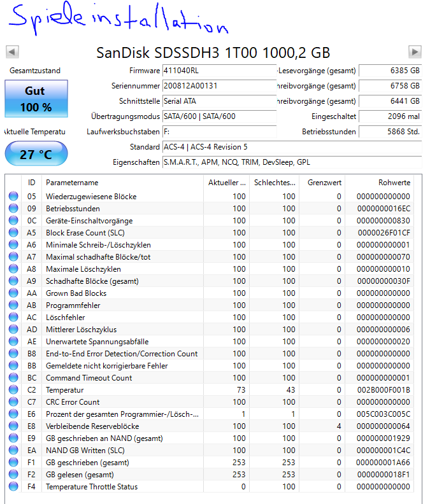Click the 6758 GB writes field
This screenshot has height=504, width=423.
[x=390, y=86]
